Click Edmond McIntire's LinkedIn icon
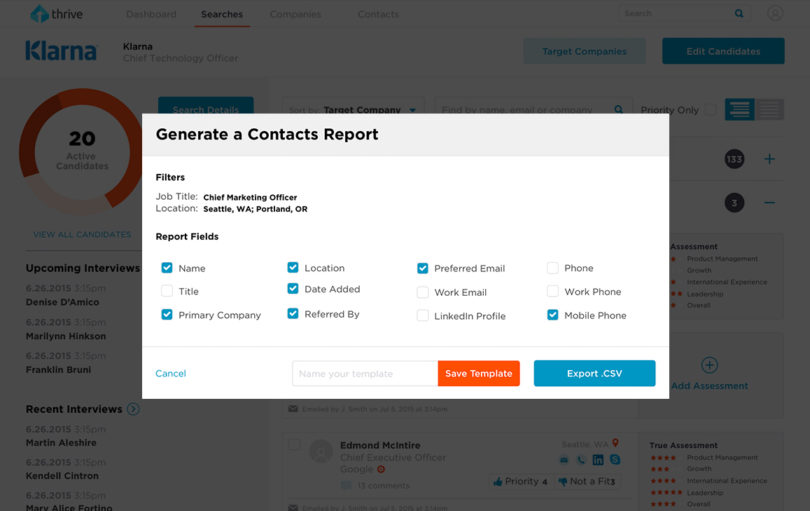Image resolution: width=810 pixels, height=511 pixels. [x=598, y=460]
